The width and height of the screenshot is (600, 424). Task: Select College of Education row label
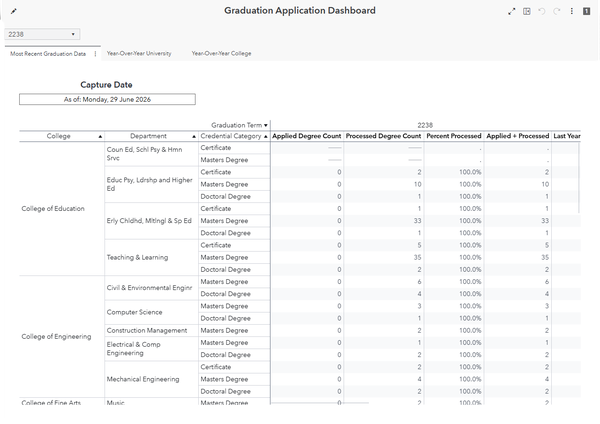[53, 209]
